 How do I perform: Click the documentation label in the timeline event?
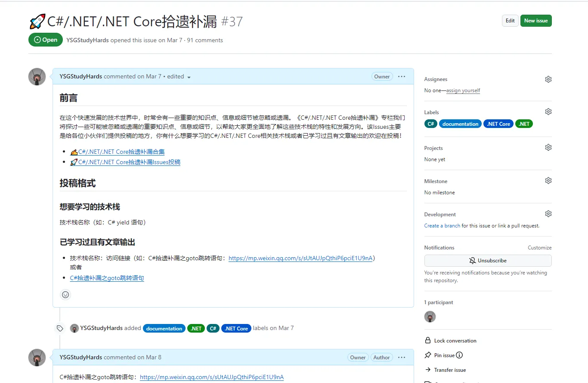[164, 328]
